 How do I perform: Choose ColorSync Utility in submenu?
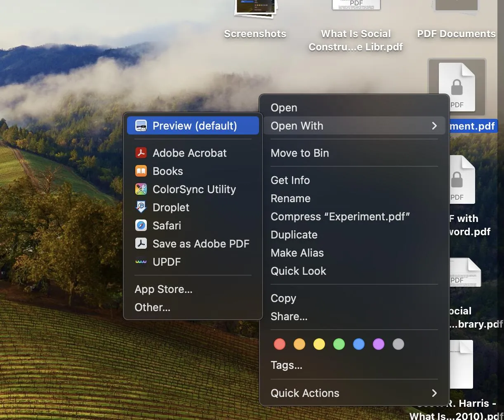[x=193, y=189]
